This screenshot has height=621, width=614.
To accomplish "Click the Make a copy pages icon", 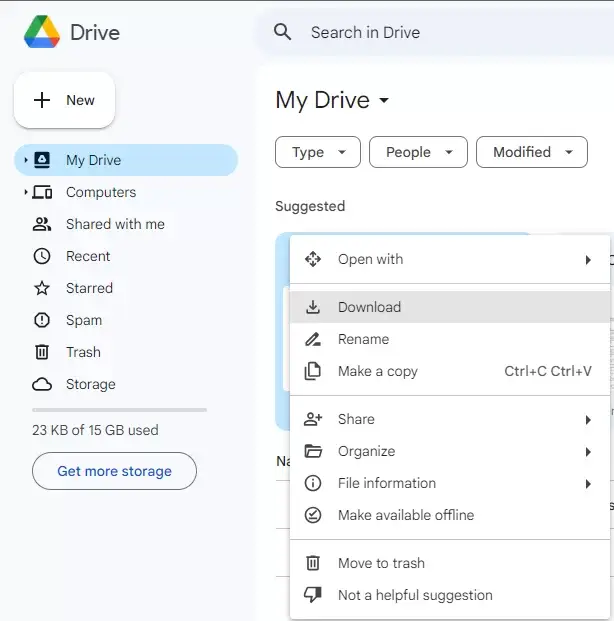I will [x=313, y=371].
